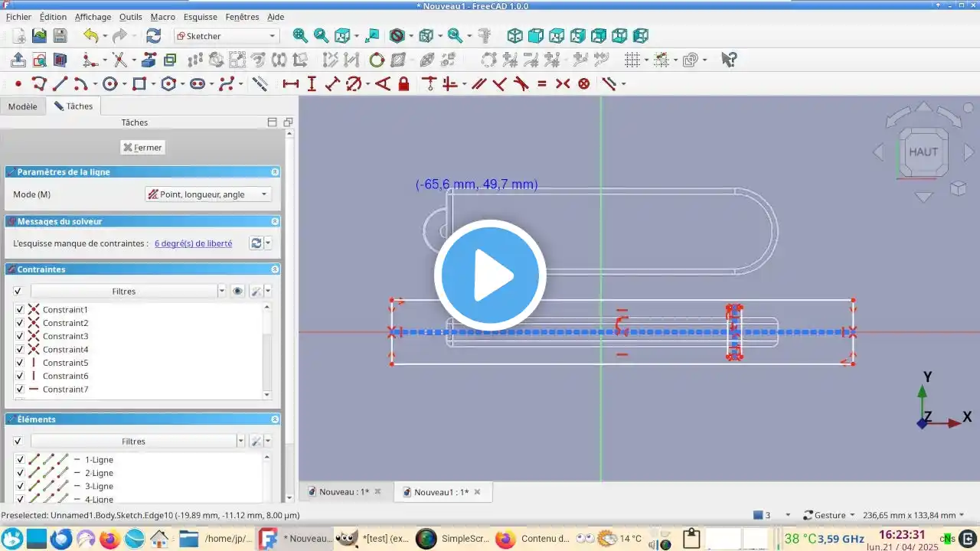This screenshot has height=551, width=980.
Task: Click the fit all zoom icon
Action: [300, 36]
